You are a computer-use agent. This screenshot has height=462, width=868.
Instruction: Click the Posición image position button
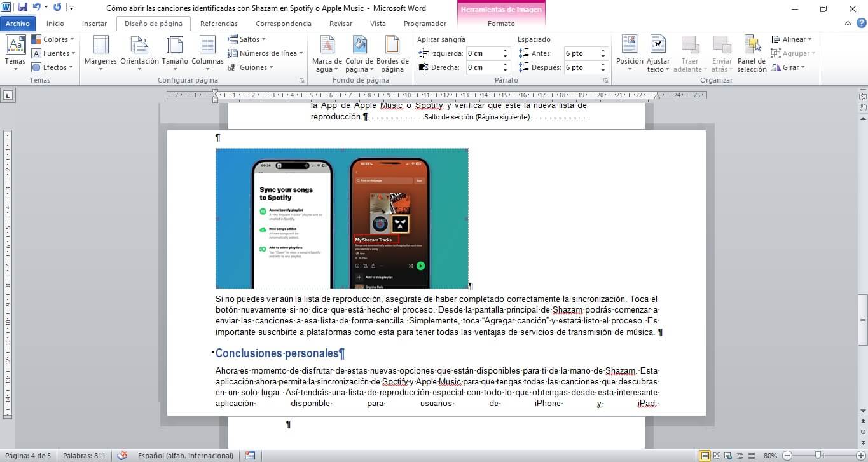tap(630, 53)
